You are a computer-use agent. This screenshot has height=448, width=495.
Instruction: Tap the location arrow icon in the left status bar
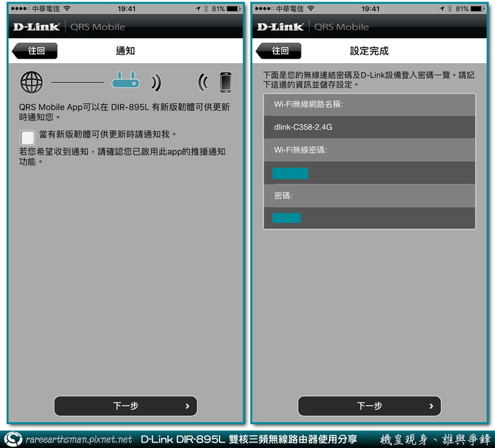[x=199, y=9]
